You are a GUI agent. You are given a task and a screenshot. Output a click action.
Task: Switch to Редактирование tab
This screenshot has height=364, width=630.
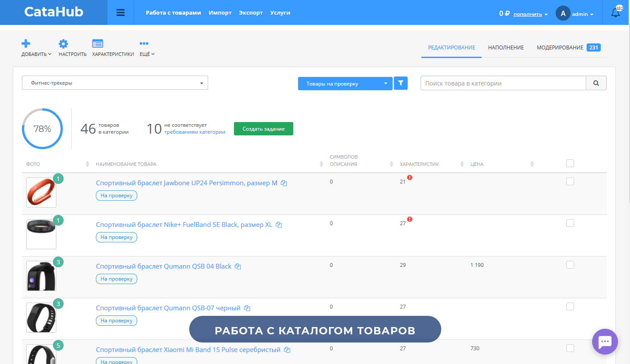452,48
